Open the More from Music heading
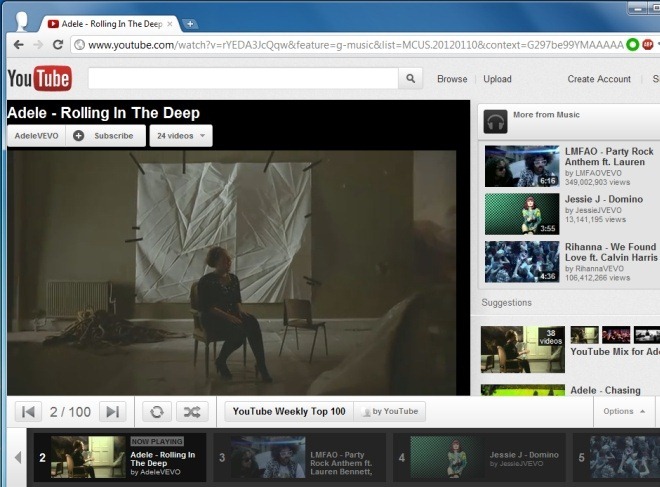The image size is (660, 487). pyautogui.click(x=546, y=115)
